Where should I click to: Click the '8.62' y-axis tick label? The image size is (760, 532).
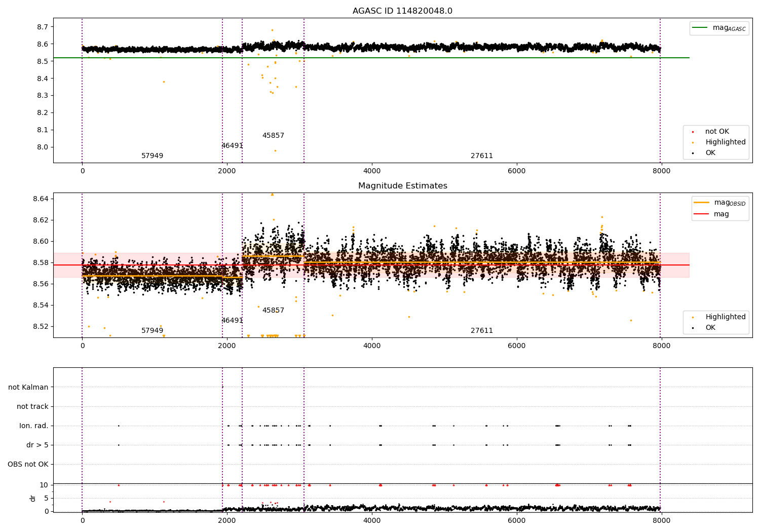click(x=41, y=220)
